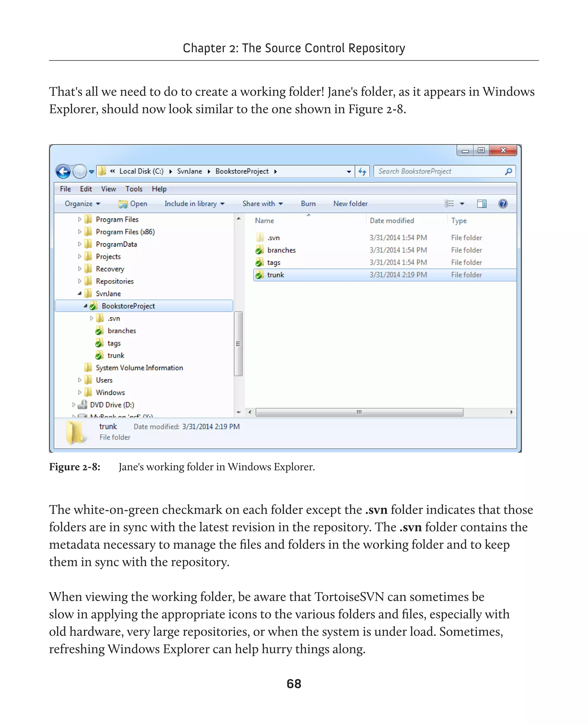Image resolution: width=588 pixels, height=725 pixels.
Task: Click SvnJane in the address breadcrumb
Action: 189,171
